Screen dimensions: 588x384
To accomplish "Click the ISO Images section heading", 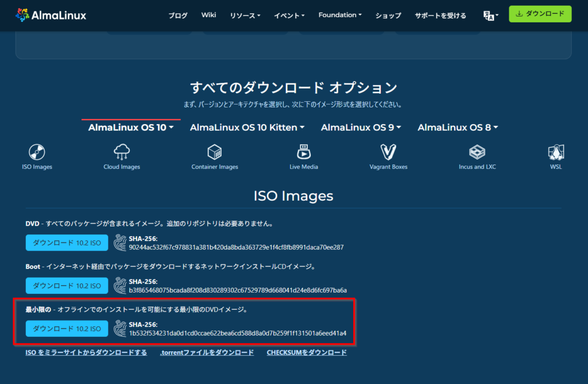I will [x=293, y=196].
